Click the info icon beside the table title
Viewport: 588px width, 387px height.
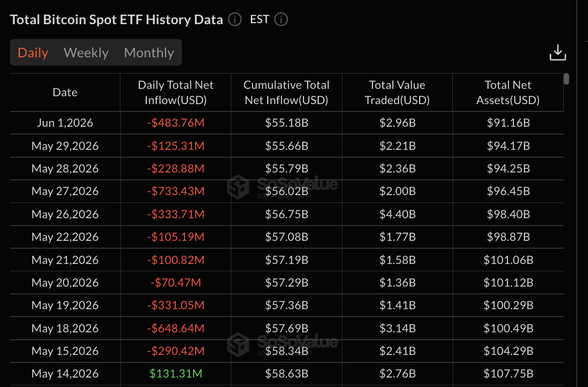235,19
